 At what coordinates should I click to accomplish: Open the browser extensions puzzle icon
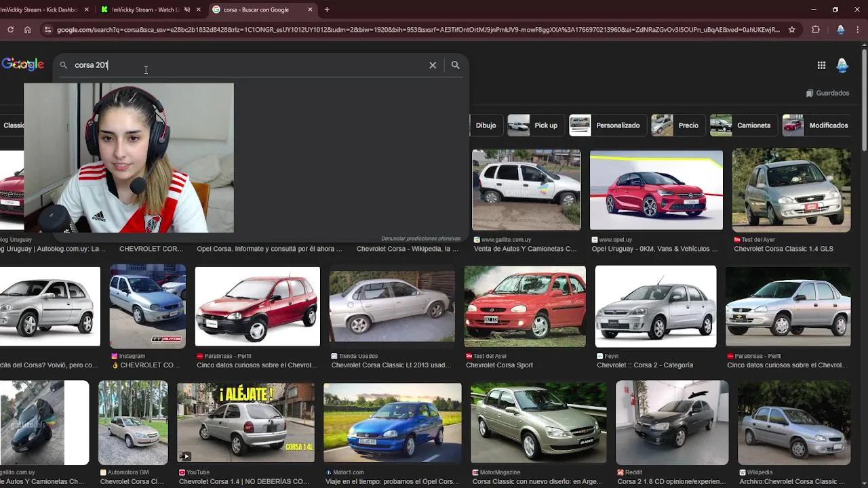pos(816,30)
